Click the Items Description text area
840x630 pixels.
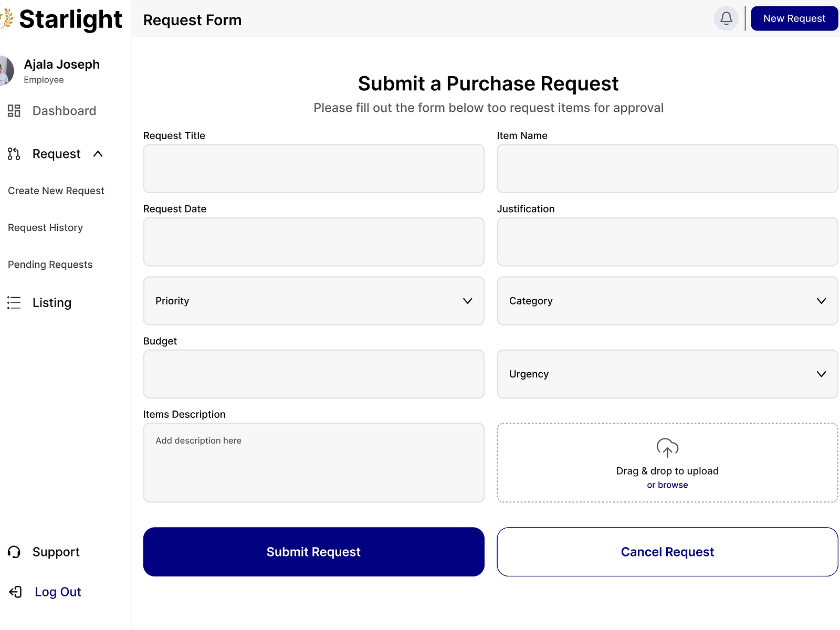click(x=313, y=462)
